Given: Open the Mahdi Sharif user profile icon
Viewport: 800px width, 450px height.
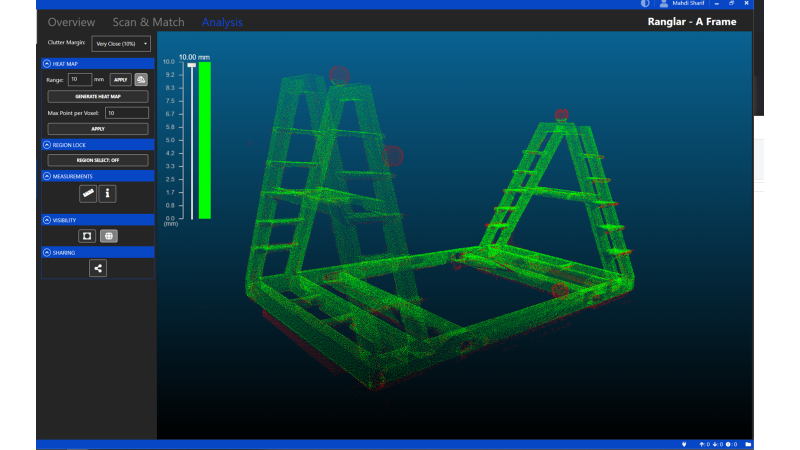Looking at the screenshot, I should coord(663,4).
